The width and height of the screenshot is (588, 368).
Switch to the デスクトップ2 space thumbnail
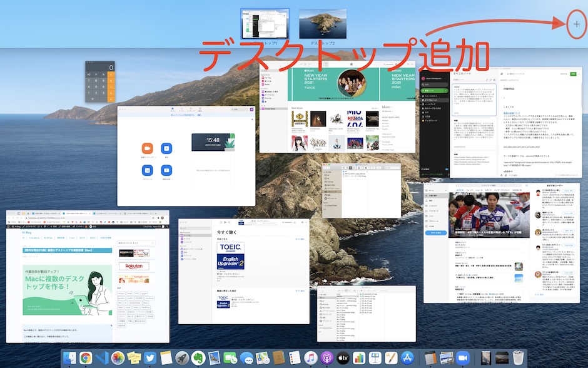pos(323,24)
